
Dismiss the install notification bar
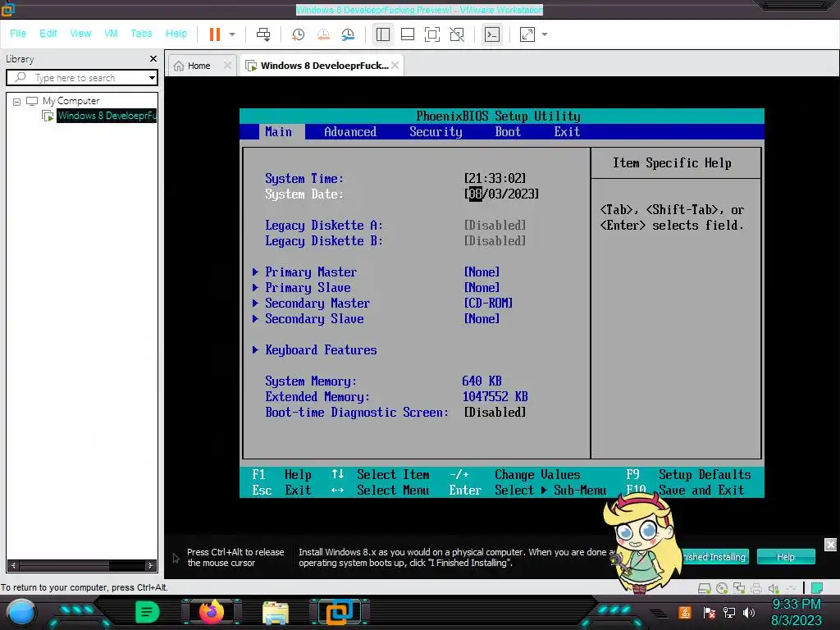tap(830, 545)
